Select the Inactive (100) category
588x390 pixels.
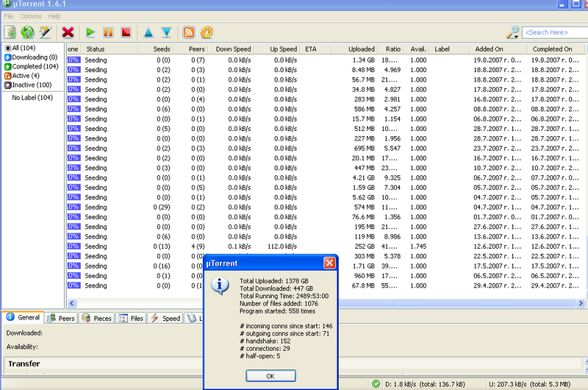(x=28, y=85)
